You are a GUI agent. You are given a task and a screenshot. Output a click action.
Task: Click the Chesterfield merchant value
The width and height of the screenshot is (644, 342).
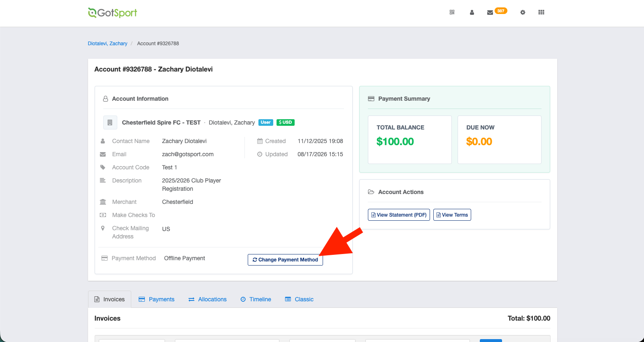click(x=177, y=202)
